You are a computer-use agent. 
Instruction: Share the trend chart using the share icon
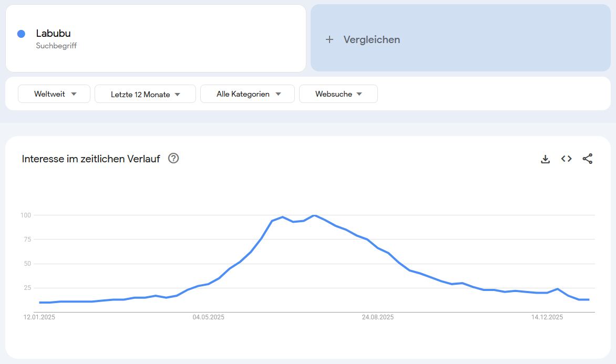[587, 158]
